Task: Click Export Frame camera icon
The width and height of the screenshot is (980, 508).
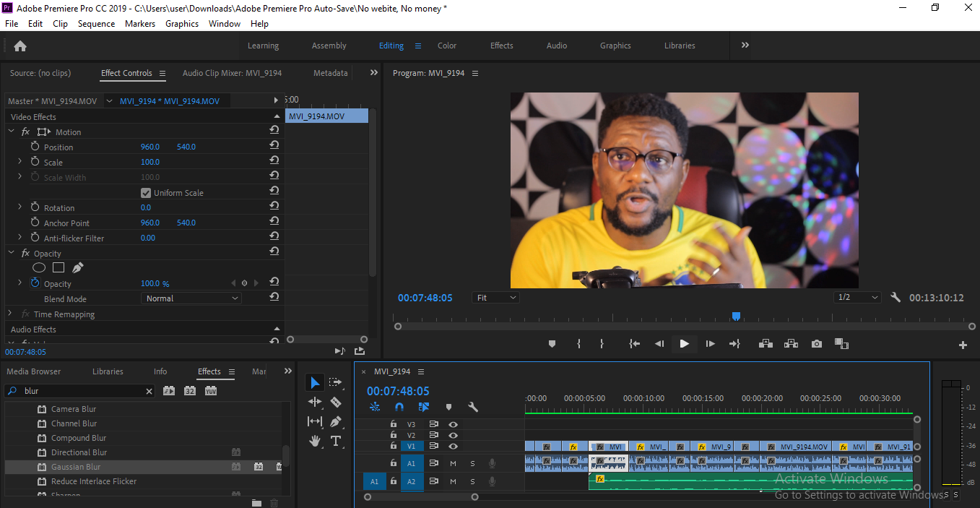Action: (x=816, y=344)
